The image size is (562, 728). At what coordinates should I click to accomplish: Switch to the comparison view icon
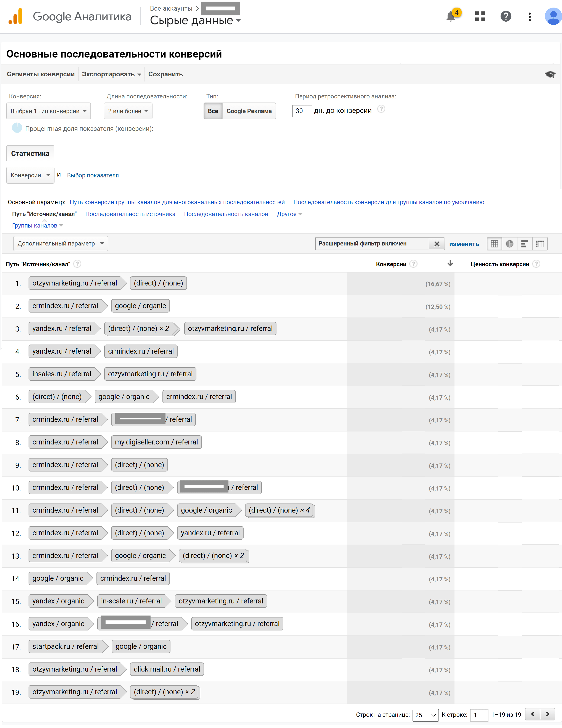click(x=540, y=244)
